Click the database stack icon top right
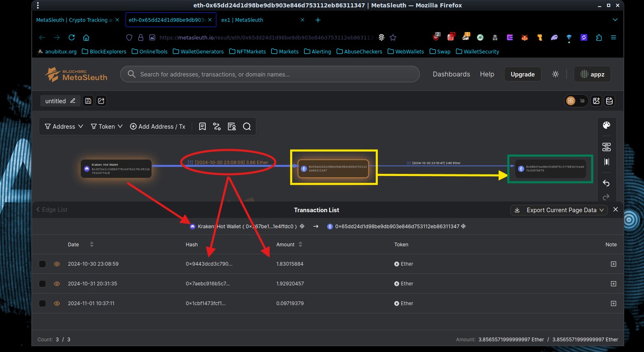The width and height of the screenshot is (644, 352). pyautogui.click(x=609, y=101)
